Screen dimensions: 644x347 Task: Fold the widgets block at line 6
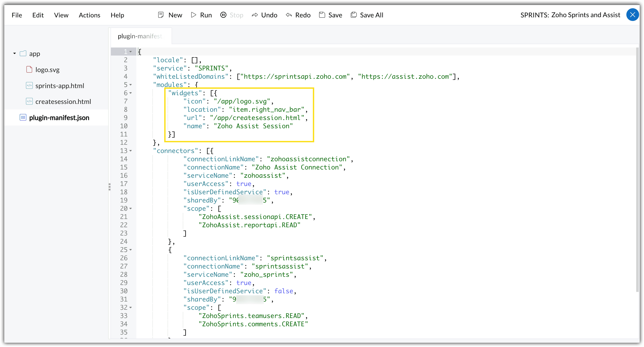131,93
